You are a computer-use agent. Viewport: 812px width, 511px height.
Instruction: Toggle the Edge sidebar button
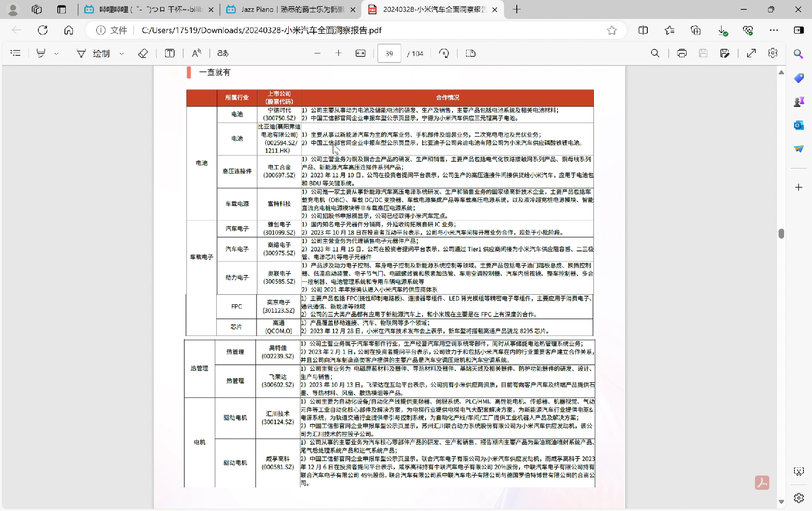(799, 30)
